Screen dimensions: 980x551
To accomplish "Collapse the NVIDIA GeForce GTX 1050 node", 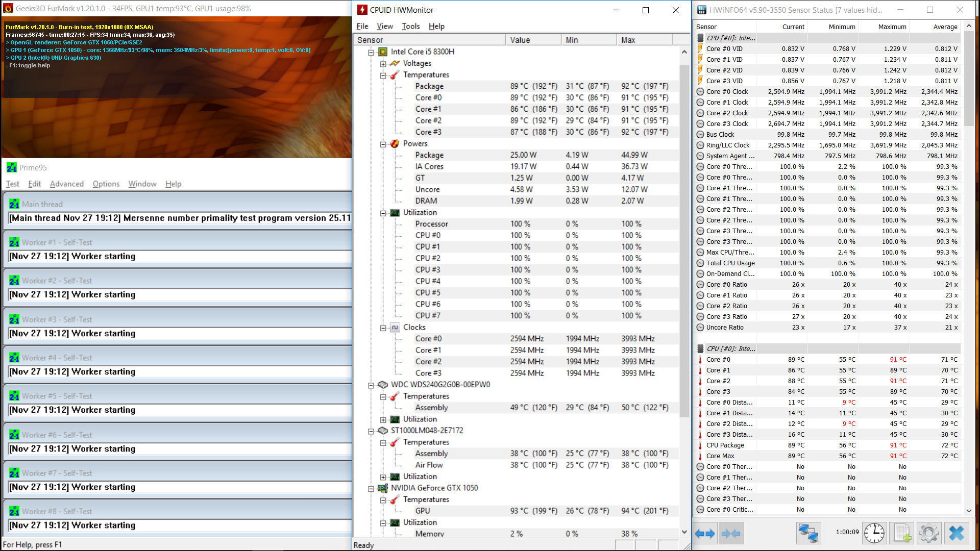I will (x=371, y=488).
